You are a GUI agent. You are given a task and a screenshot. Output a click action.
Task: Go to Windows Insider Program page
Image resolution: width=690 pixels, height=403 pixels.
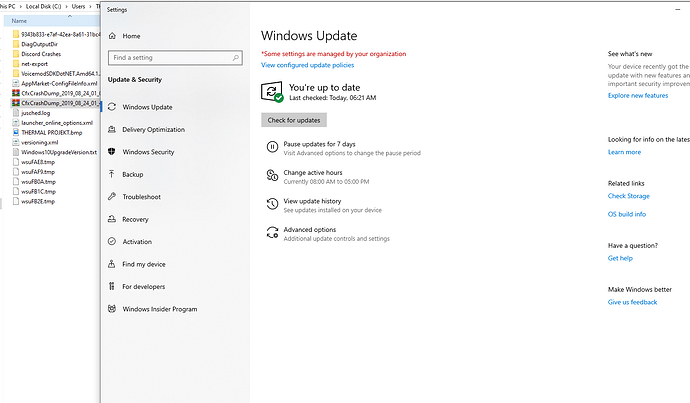159,309
